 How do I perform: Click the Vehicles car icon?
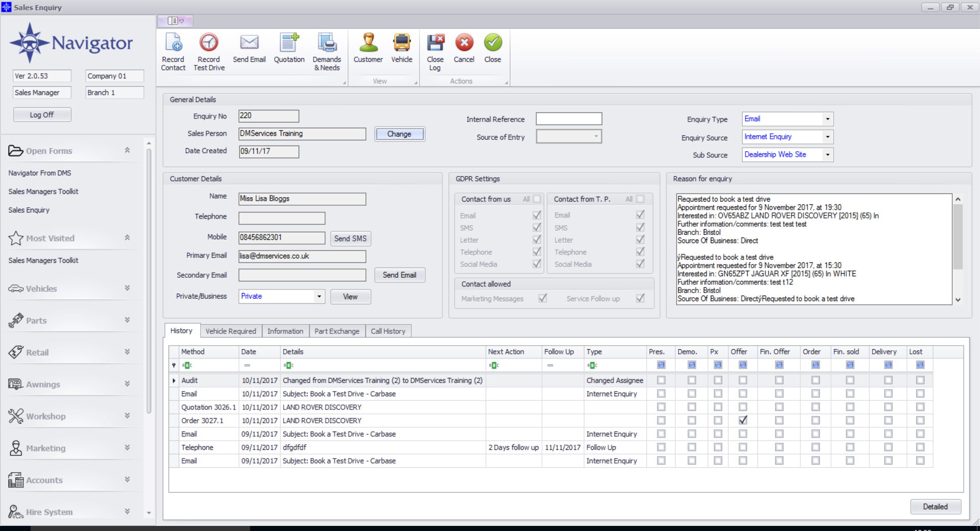click(x=16, y=288)
